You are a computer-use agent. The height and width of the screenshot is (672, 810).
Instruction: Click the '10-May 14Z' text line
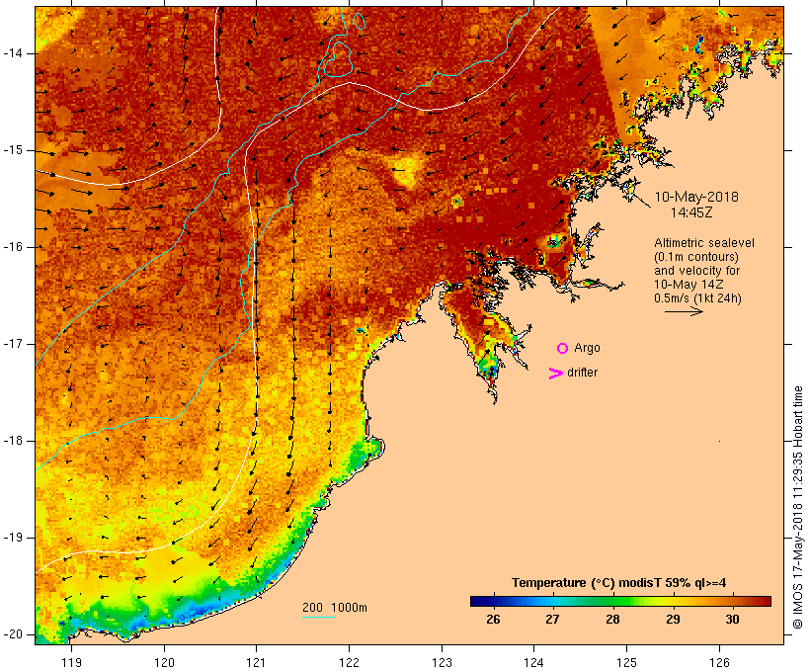688,285
